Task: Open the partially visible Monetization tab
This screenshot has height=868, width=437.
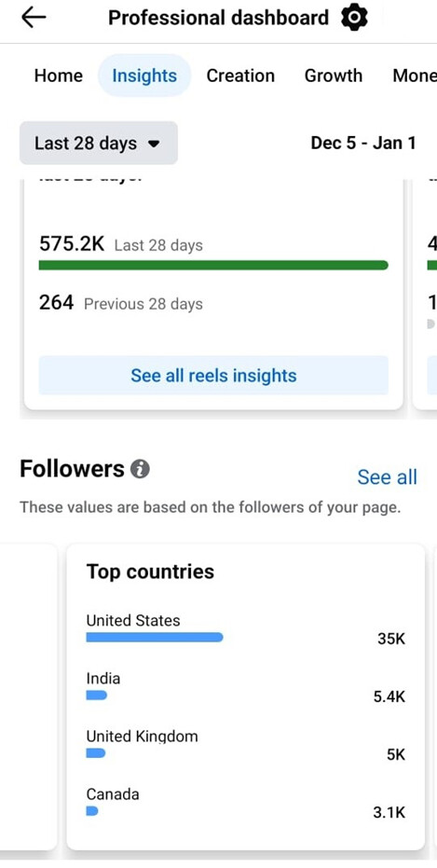Action: tap(415, 76)
